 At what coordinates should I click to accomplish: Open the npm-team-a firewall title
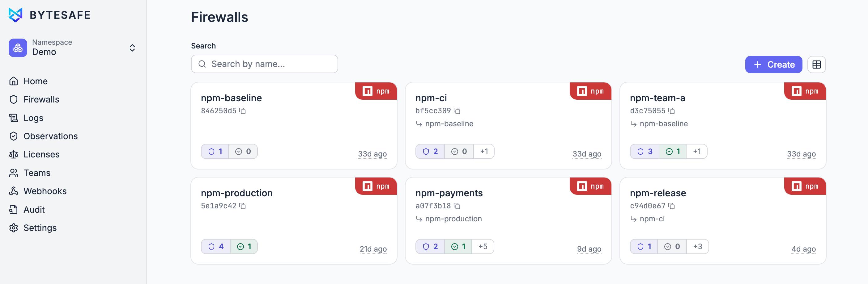[657, 98]
